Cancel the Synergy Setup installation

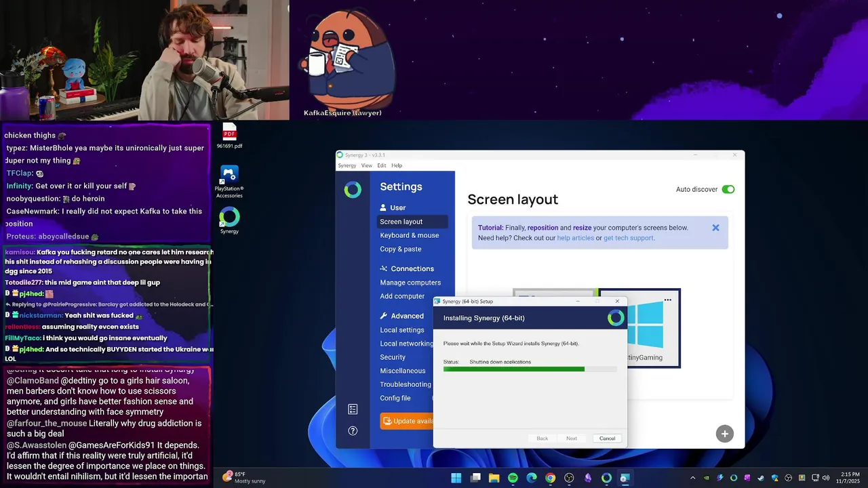[607, 439]
